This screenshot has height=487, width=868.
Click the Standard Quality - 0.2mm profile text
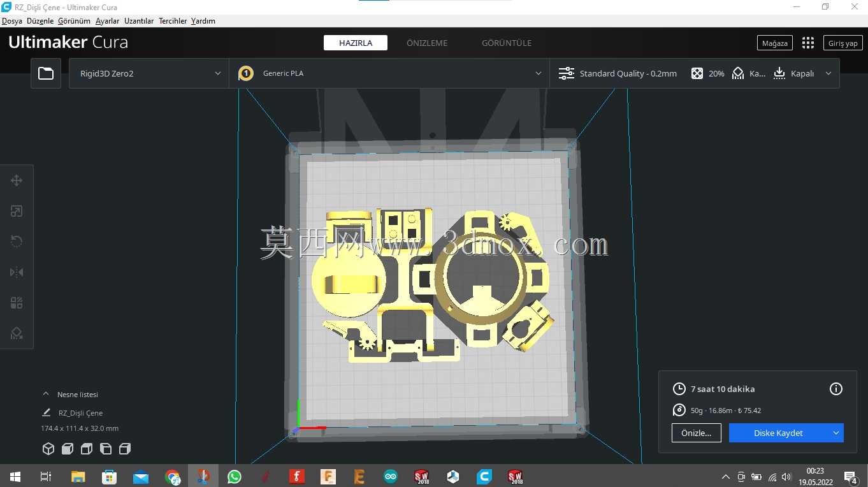pos(628,73)
